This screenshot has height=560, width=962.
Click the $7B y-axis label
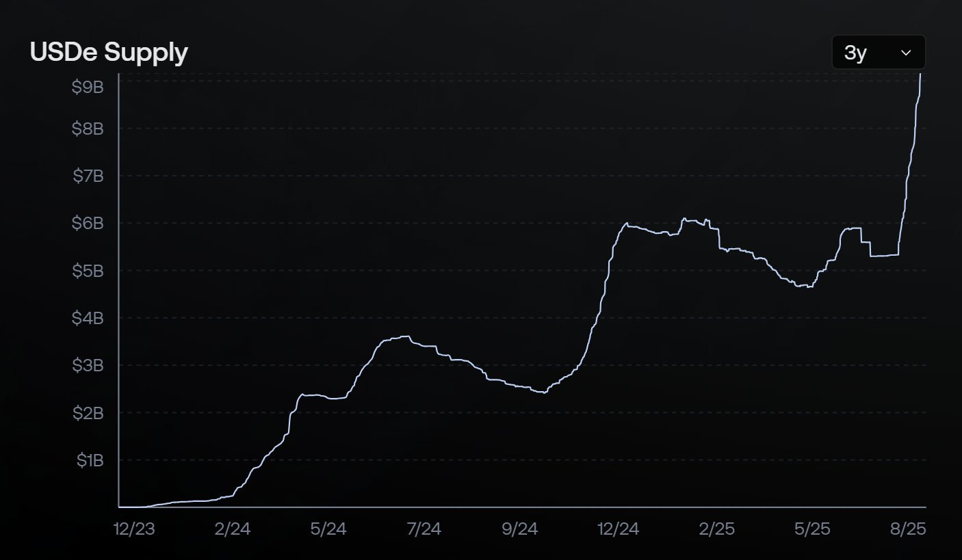[x=88, y=176]
